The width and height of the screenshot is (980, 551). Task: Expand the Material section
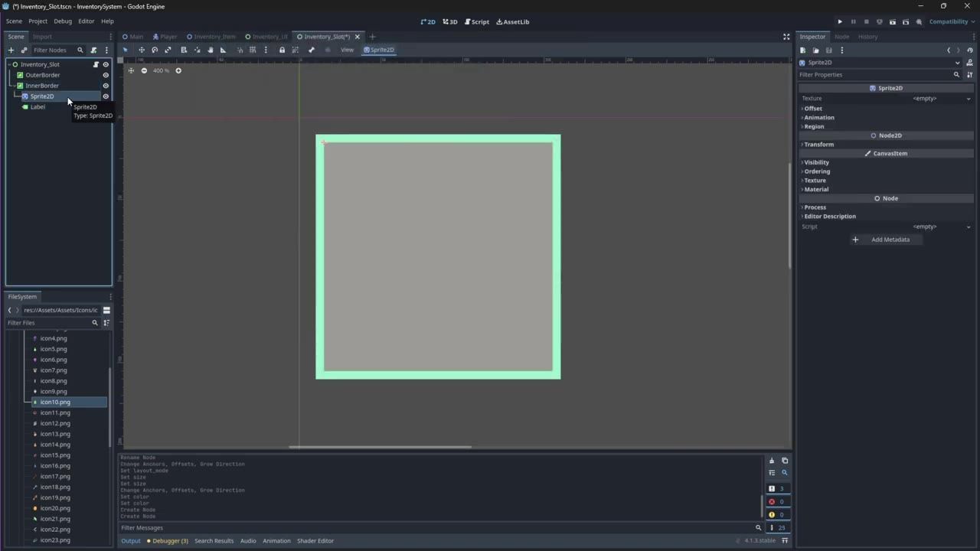click(816, 189)
